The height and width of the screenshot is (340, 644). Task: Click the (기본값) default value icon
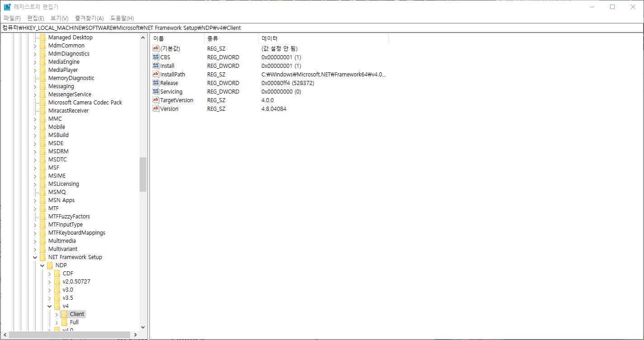click(x=156, y=48)
